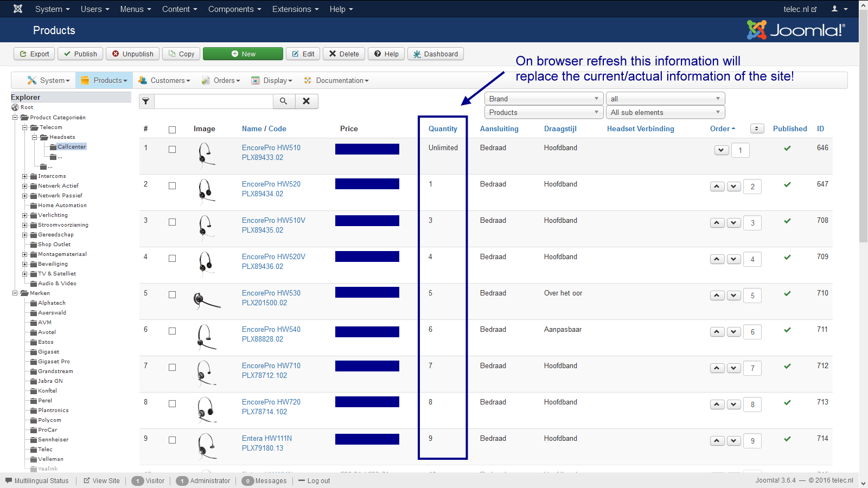
Task: Open the Customers menu
Action: 164,80
